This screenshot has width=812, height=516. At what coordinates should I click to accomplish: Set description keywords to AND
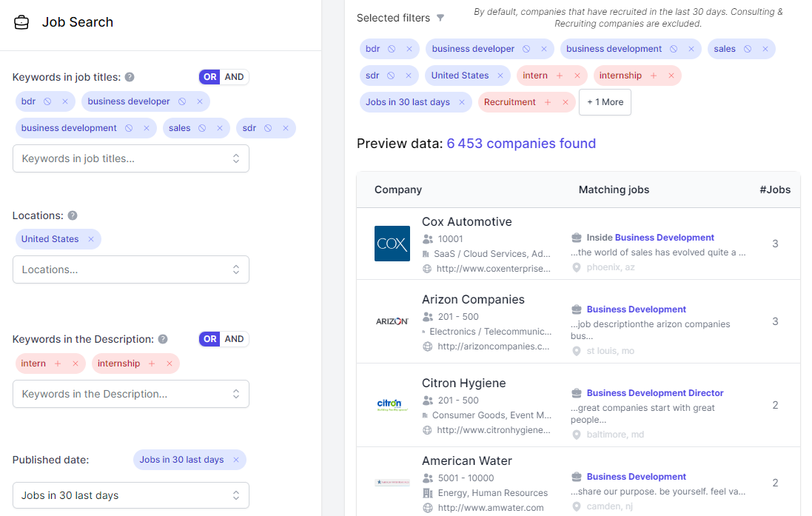pos(234,339)
